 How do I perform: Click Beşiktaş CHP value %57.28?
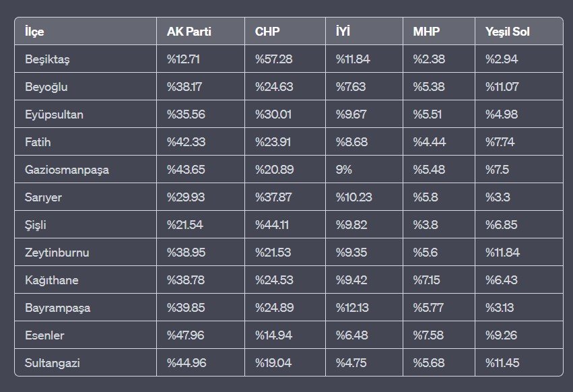[x=273, y=59]
